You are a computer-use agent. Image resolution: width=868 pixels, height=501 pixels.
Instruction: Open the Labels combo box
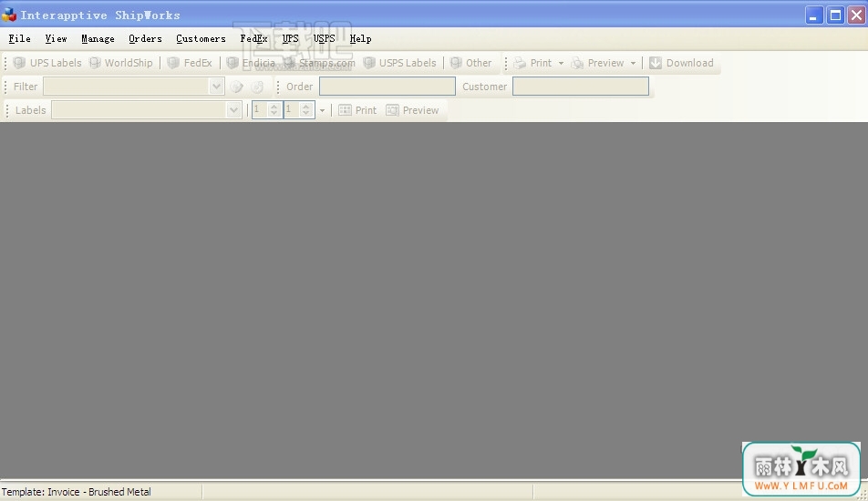(x=147, y=110)
